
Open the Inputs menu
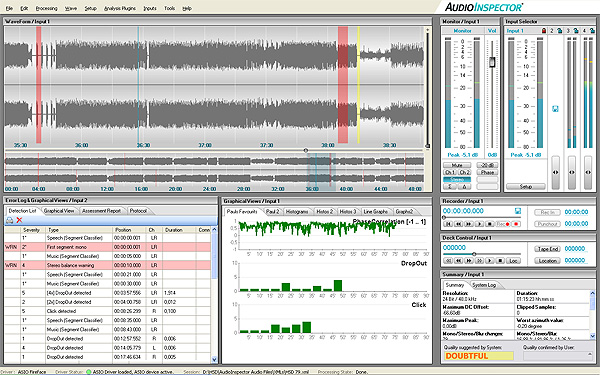click(x=150, y=8)
